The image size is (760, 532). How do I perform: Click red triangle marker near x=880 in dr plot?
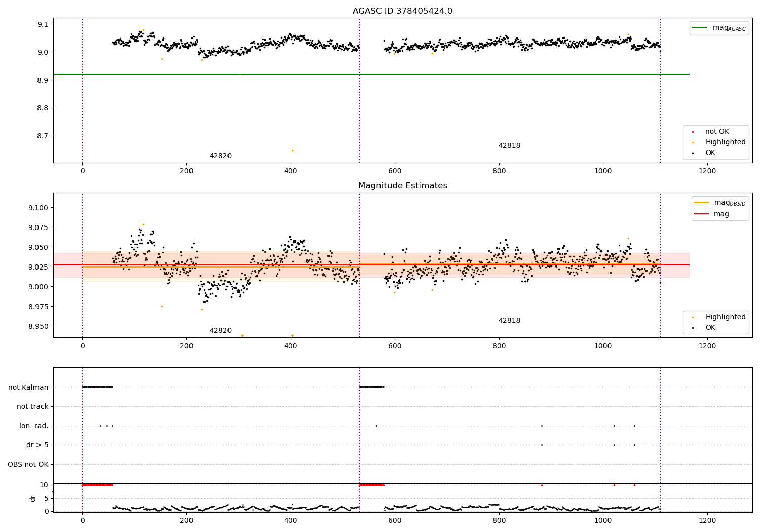click(x=542, y=485)
